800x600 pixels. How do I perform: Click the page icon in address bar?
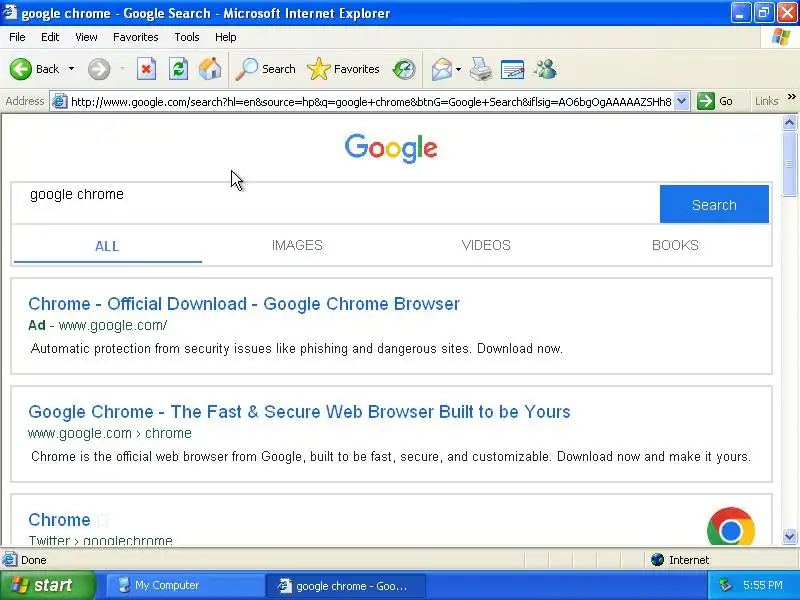pyautogui.click(x=60, y=101)
